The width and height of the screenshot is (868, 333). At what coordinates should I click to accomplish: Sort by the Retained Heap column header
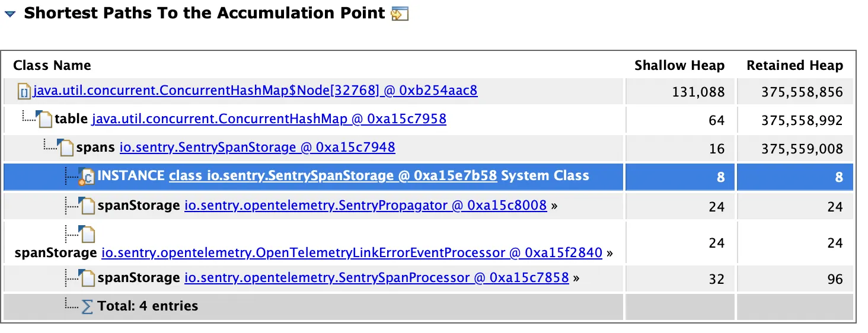[x=794, y=65]
